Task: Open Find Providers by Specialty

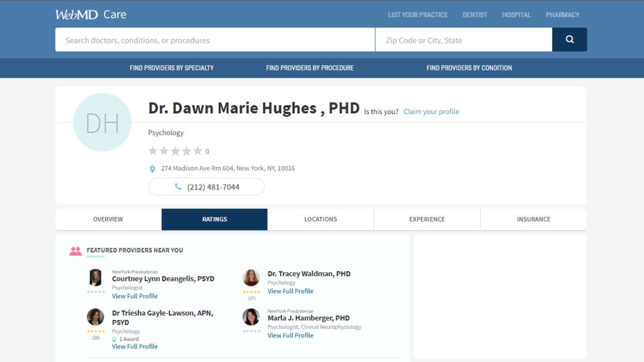Action: [172, 68]
